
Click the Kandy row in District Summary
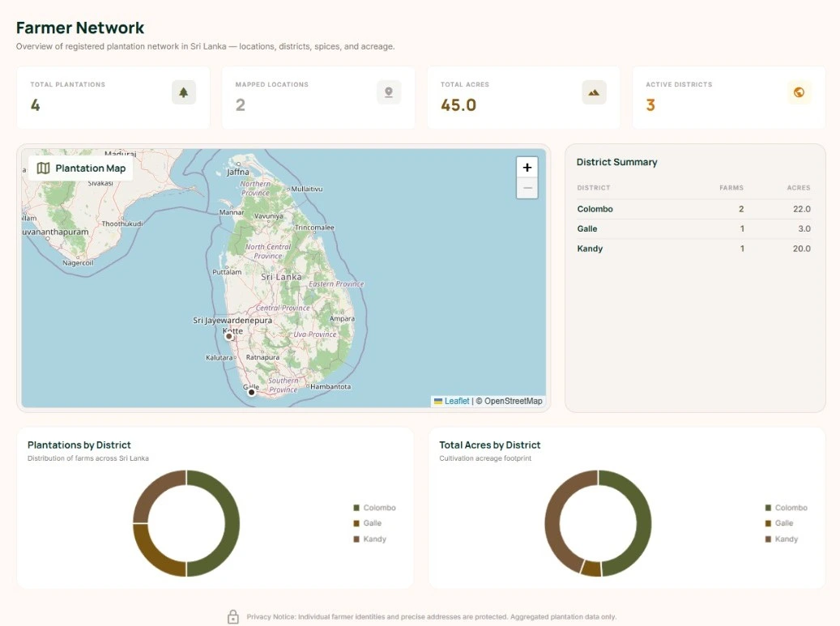click(x=693, y=249)
